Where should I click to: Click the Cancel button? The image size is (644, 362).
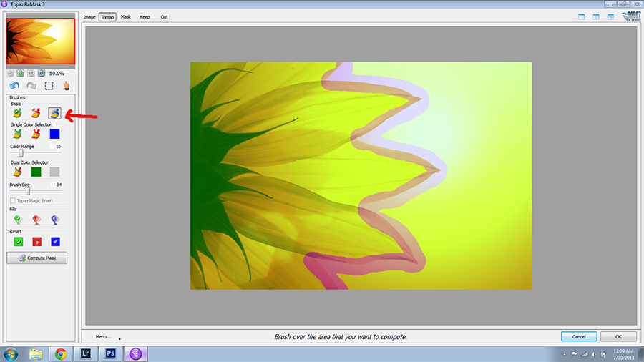[x=579, y=336]
